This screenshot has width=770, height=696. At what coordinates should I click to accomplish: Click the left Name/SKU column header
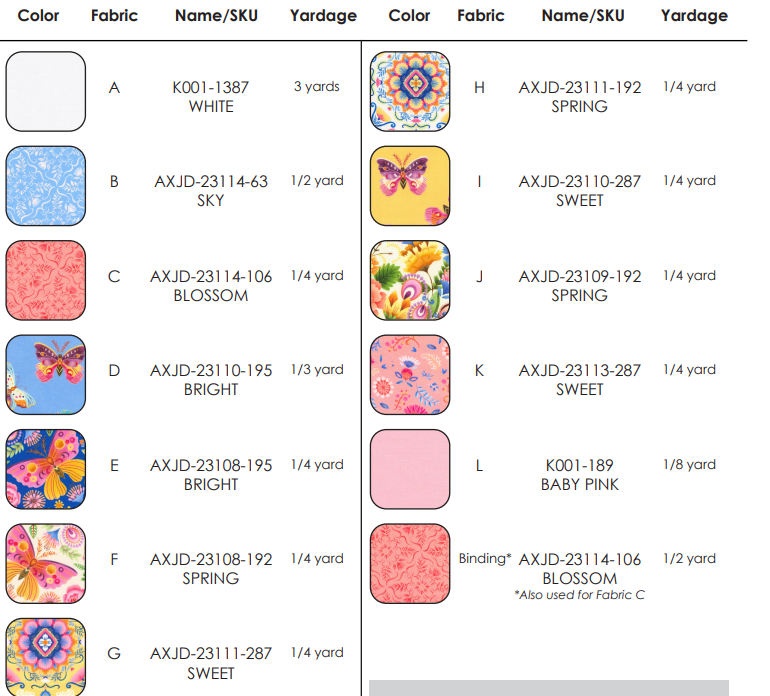(x=216, y=16)
